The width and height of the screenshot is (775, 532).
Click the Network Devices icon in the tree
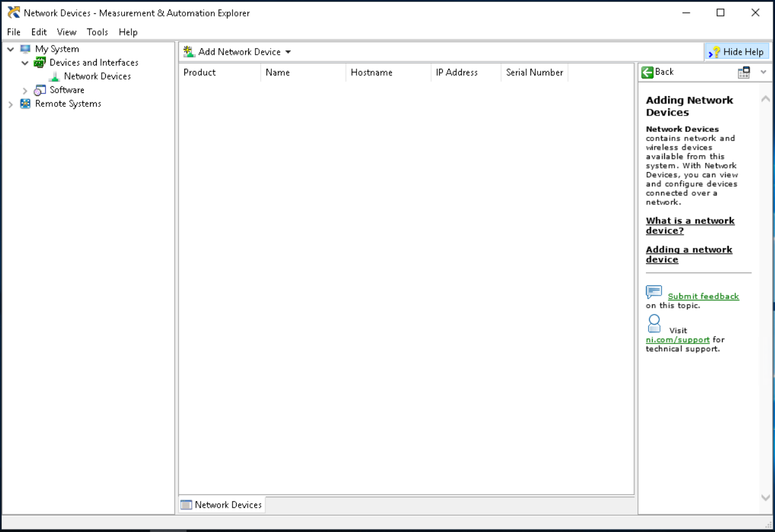click(55, 75)
